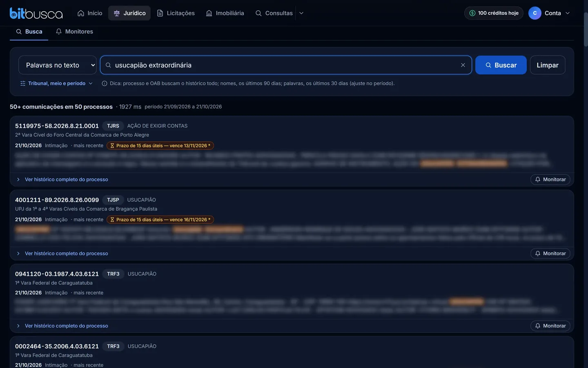
Task: Click TRF3 badge of process 0002464-35
Action: pyautogui.click(x=113, y=346)
